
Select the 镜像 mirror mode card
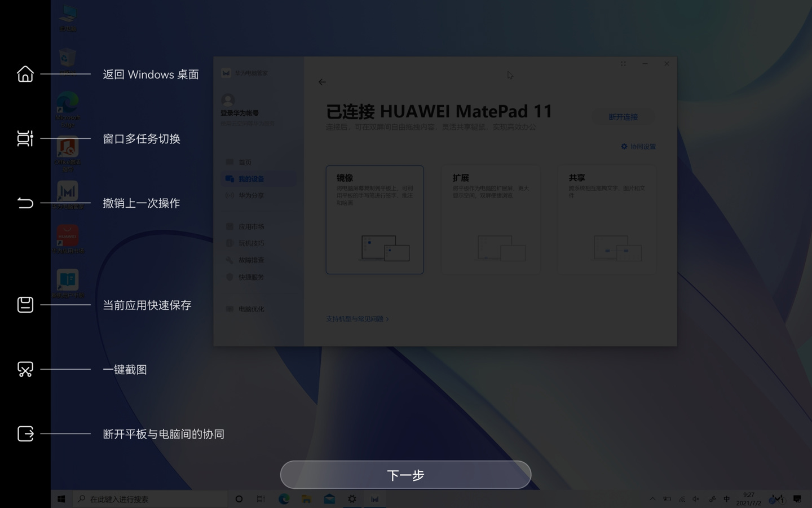point(374,220)
